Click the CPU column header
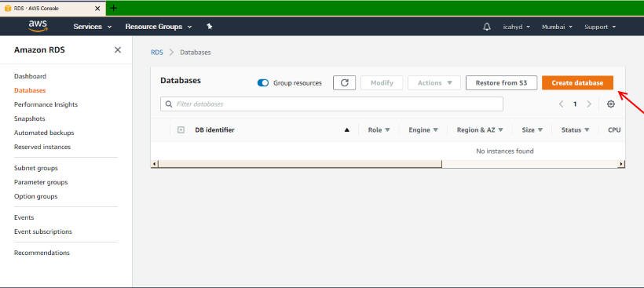Image resolution: width=644 pixels, height=288 pixels. point(614,130)
